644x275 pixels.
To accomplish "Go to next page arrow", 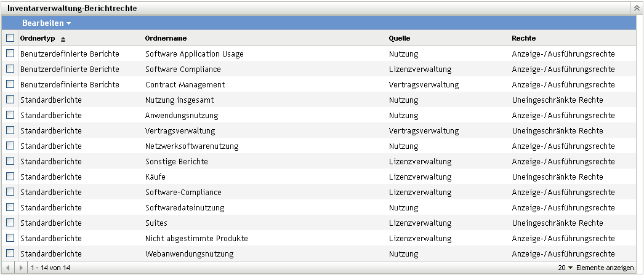I will (x=22, y=268).
